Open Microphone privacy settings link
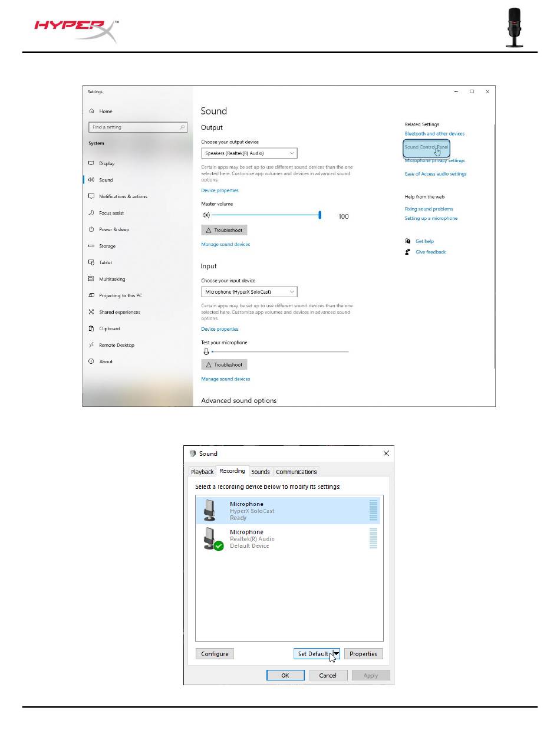560x743 pixels. (434, 160)
